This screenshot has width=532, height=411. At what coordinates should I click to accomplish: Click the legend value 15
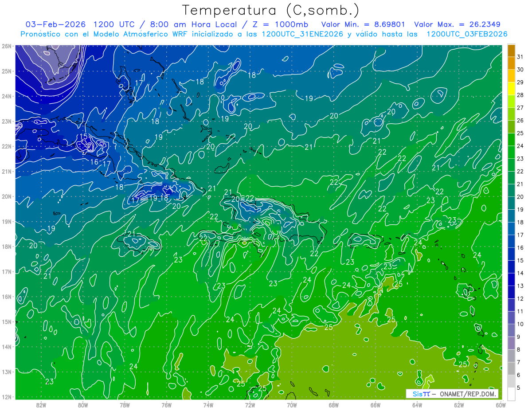(x=520, y=261)
